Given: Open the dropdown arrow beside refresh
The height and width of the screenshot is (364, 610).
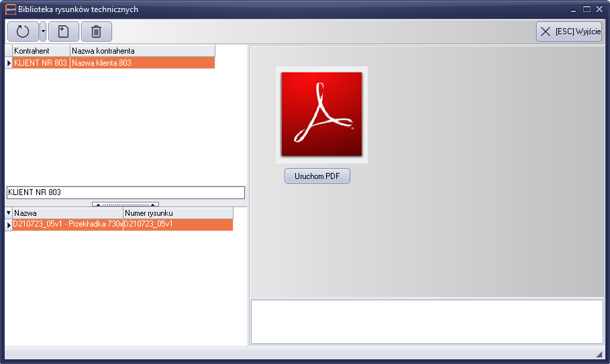Looking at the screenshot, I should pyautogui.click(x=43, y=32).
